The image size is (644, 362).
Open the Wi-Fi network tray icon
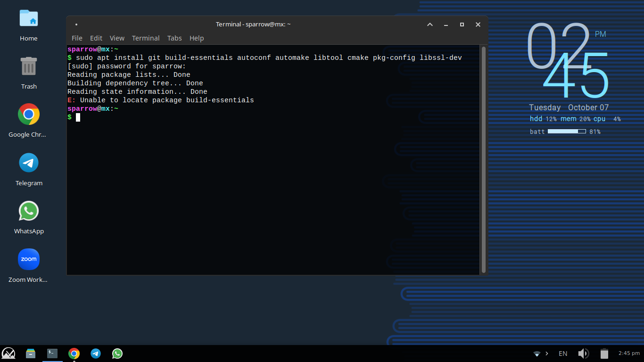537,354
